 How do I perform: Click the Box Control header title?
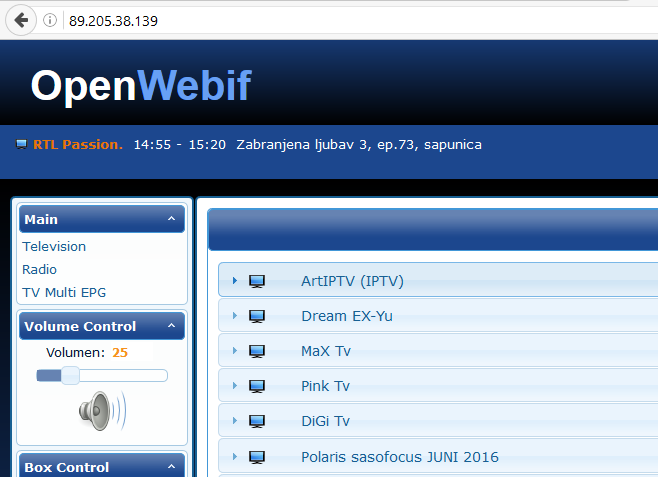67,467
